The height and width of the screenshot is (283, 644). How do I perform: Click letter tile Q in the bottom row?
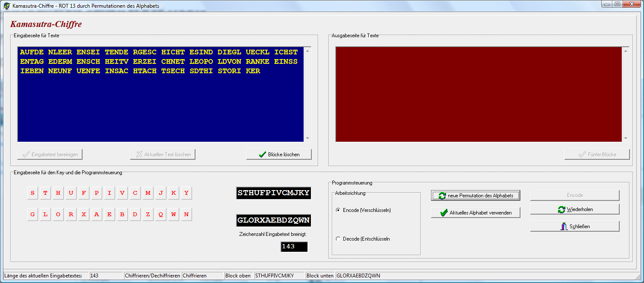tap(161, 214)
